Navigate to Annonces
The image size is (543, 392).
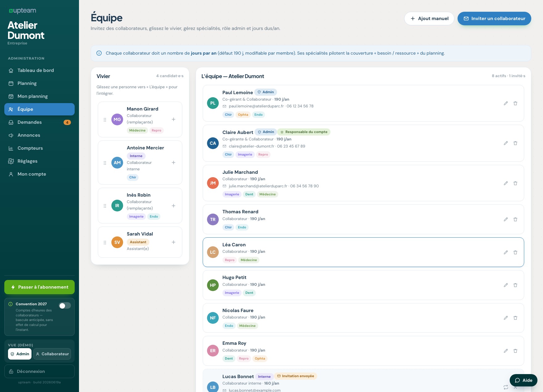[x=39, y=135]
